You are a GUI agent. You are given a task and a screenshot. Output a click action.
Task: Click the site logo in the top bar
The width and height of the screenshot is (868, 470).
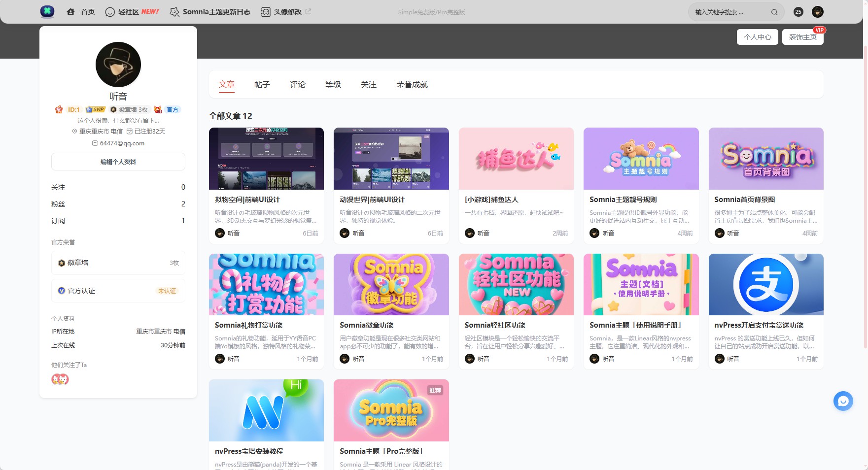coord(47,12)
